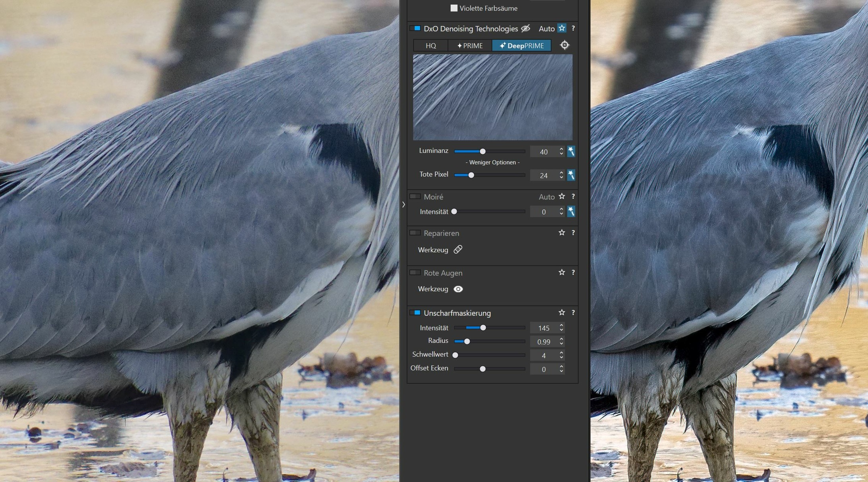Turn off DxO Denoising Technologies switch

415,29
